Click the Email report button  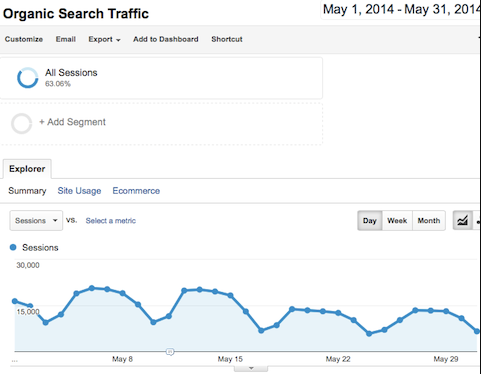click(66, 39)
